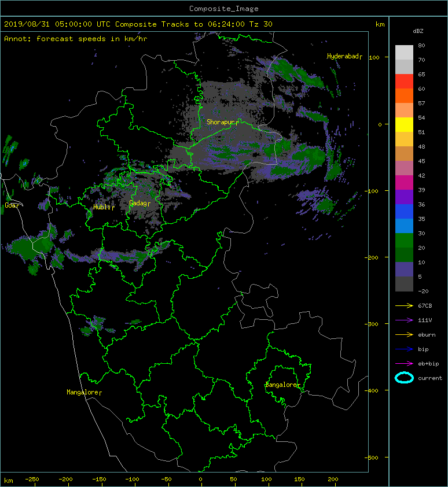The image size is (448, 487).
Task: Click the magenta eb+bip arrow legend icon
Action: (404, 363)
